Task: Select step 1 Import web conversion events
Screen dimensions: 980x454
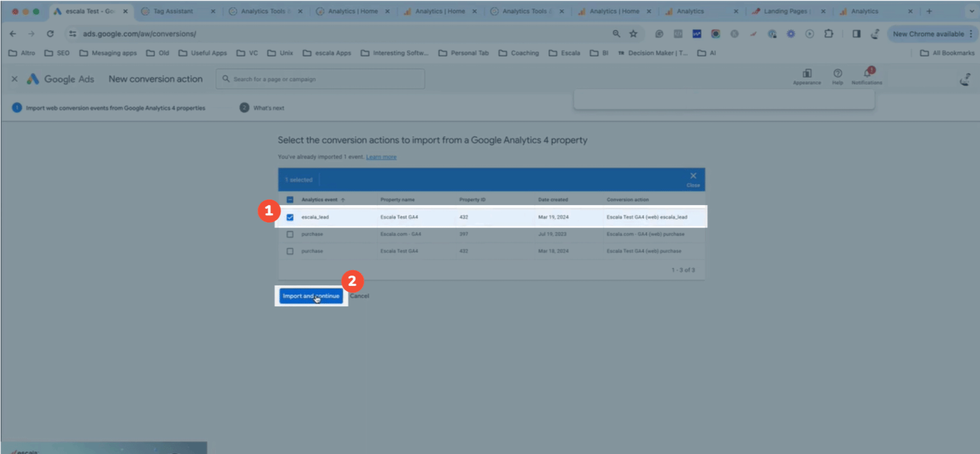Action: 108,108
